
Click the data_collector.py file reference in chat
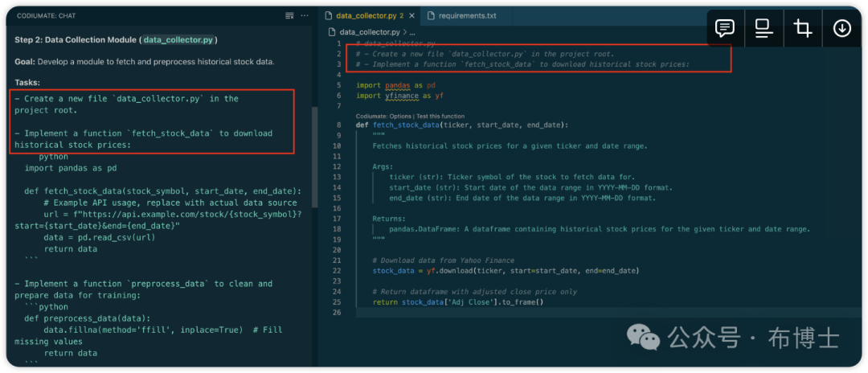tap(178, 39)
